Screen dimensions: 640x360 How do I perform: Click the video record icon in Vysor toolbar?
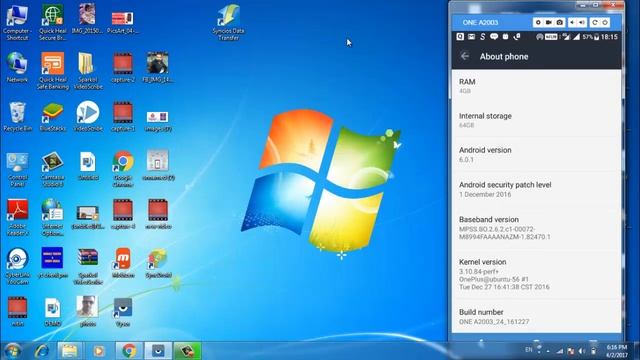[x=549, y=22]
